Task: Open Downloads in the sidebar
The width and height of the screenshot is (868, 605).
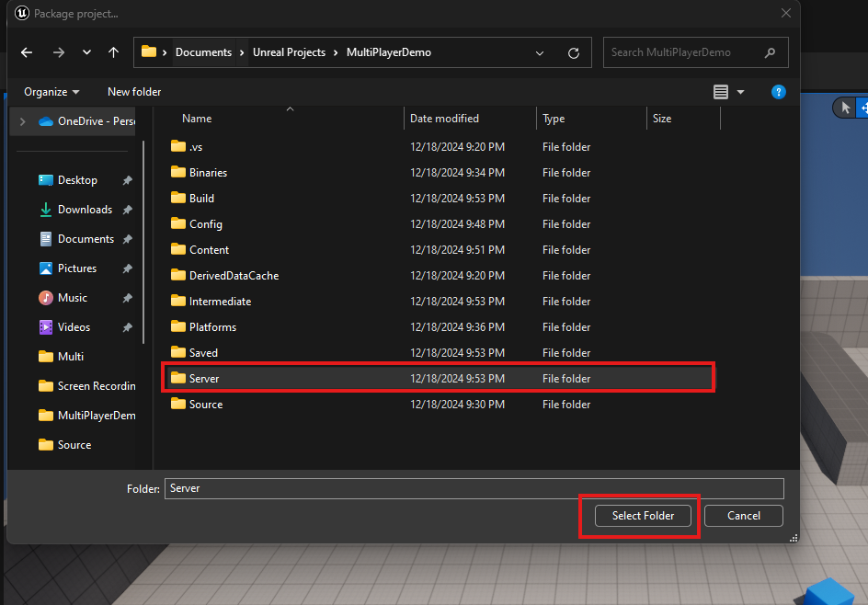Action: coord(85,210)
